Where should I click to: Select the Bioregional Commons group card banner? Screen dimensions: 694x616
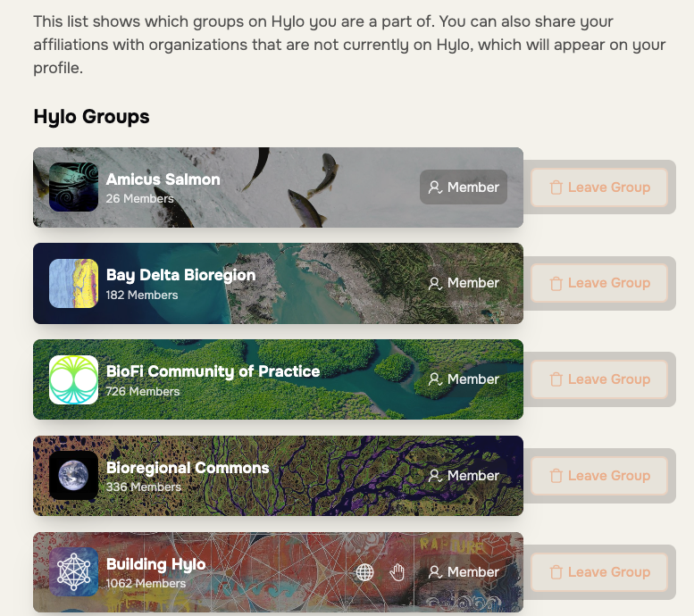(278, 476)
